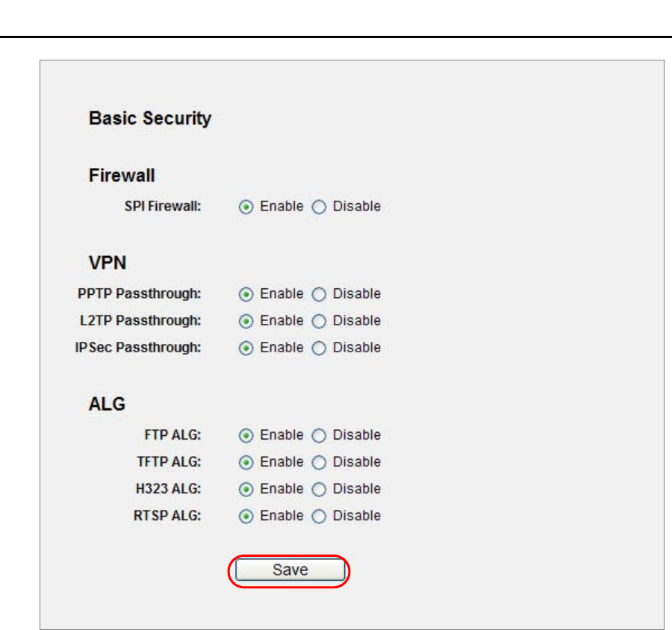Enable IPSec Passthrough

pyautogui.click(x=246, y=349)
